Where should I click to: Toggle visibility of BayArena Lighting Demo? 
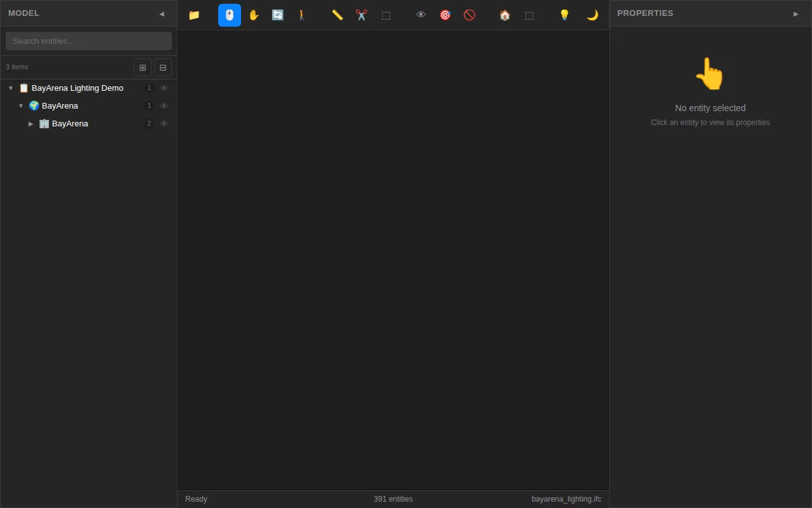[164, 88]
